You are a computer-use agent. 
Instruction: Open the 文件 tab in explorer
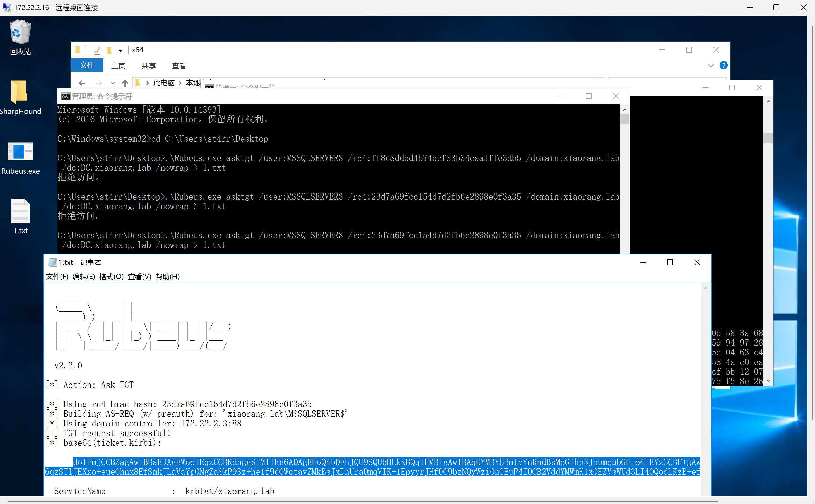(x=87, y=65)
